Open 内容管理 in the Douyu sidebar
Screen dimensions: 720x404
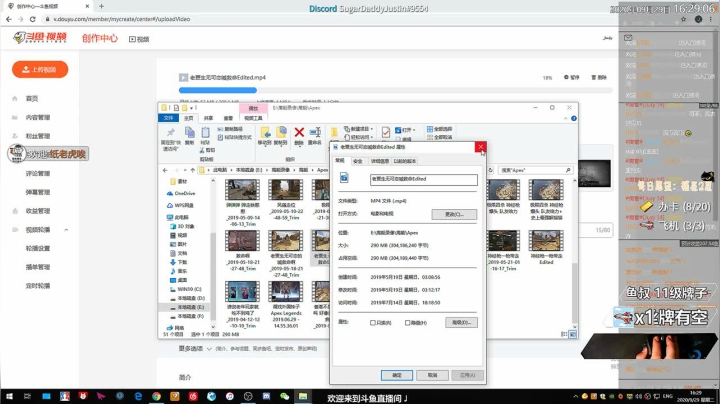coord(38,118)
